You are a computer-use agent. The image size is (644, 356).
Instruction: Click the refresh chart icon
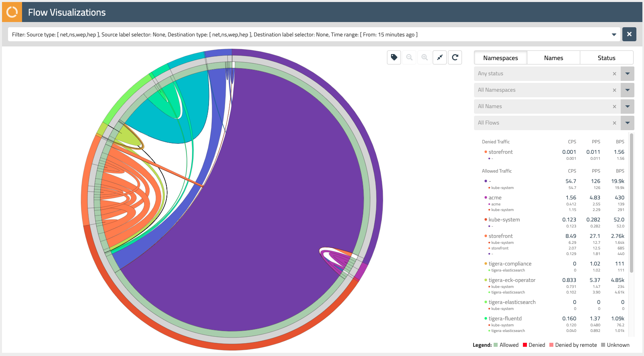click(x=455, y=57)
